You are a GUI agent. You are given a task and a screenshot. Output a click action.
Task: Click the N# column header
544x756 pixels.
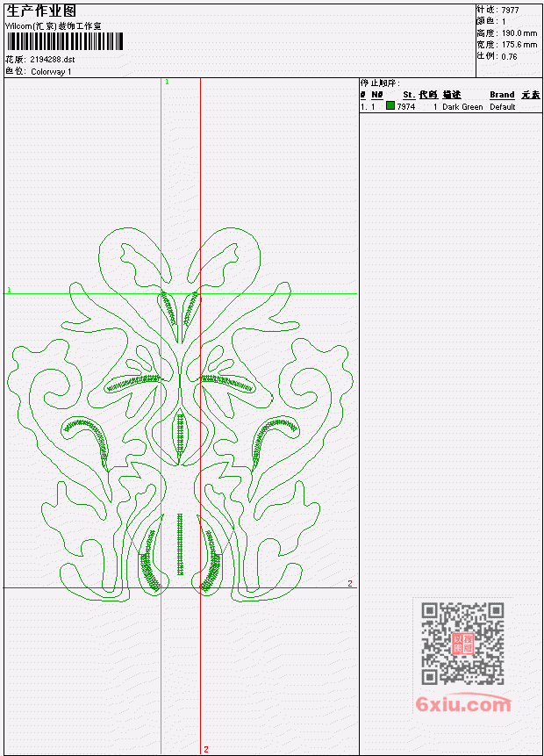[x=376, y=95]
